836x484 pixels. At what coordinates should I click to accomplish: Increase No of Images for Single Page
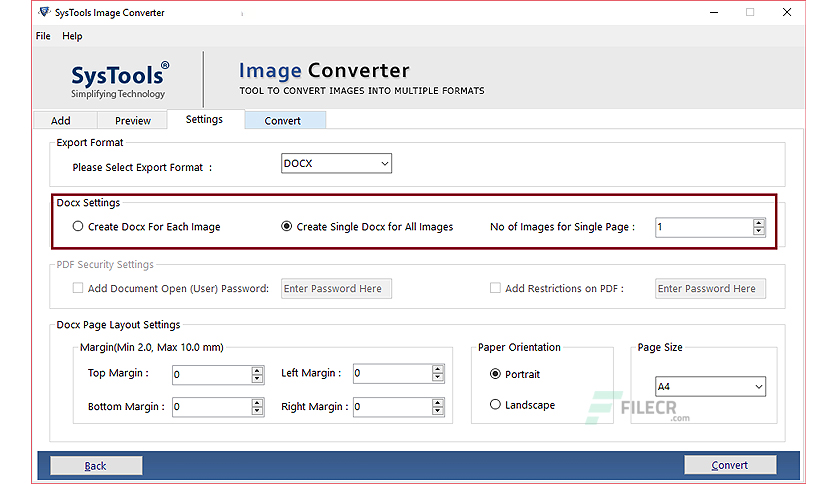tap(759, 223)
